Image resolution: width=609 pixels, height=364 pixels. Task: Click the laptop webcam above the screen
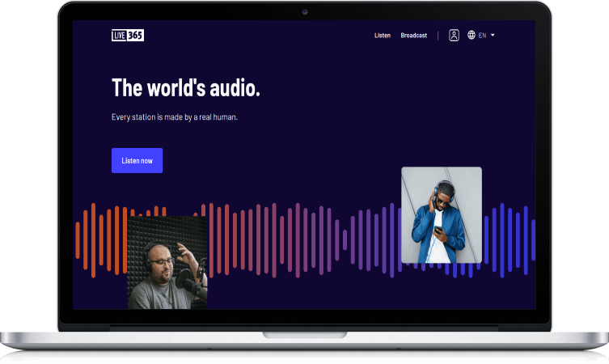tap(305, 12)
